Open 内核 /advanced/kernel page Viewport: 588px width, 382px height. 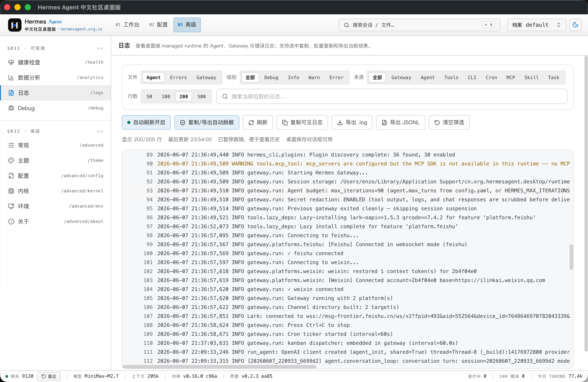coord(56,191)
